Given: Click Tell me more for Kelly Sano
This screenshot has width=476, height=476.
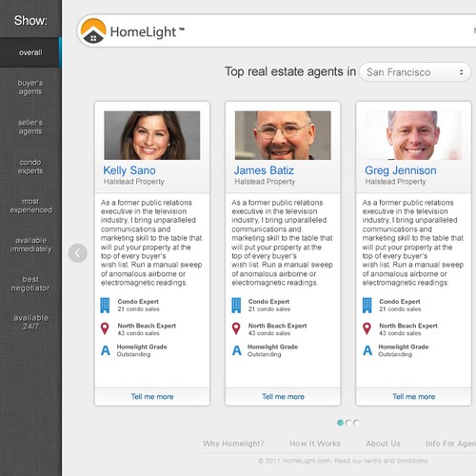Looking at the screenshot, I should tap(152, 397).
